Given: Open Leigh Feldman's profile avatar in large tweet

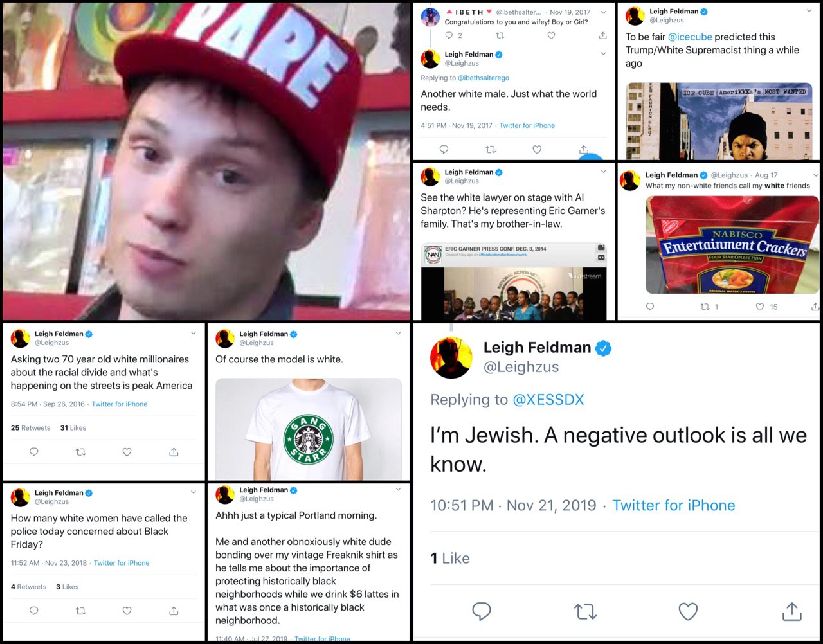Looking at the screenshot, I should click(x=452, y=357).
